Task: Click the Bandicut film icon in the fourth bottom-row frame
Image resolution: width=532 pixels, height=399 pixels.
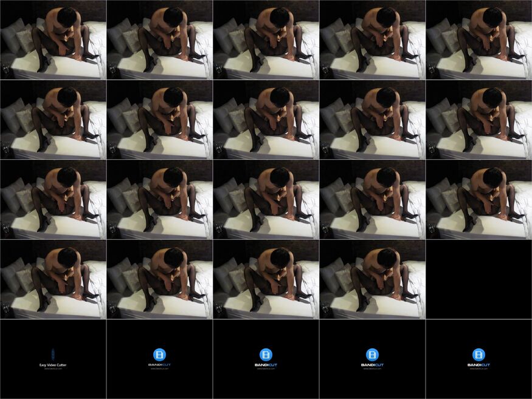Action: (x=372, y=354)
